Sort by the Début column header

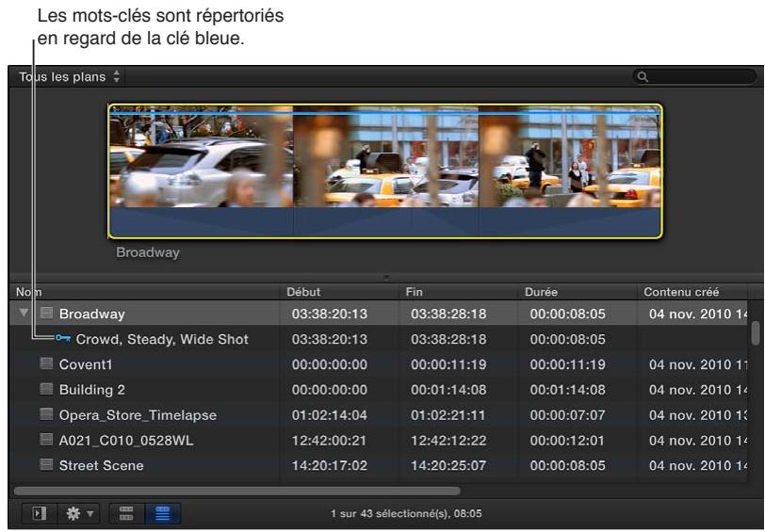tap(340, 292)
